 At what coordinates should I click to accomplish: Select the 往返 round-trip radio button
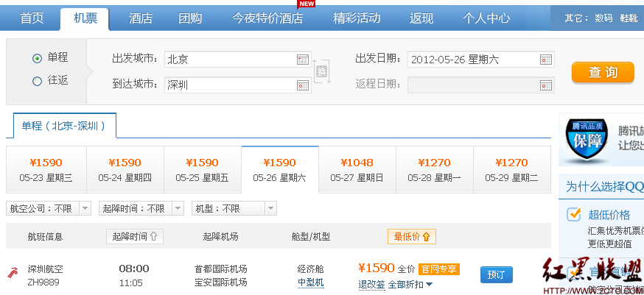coord(37,81)
